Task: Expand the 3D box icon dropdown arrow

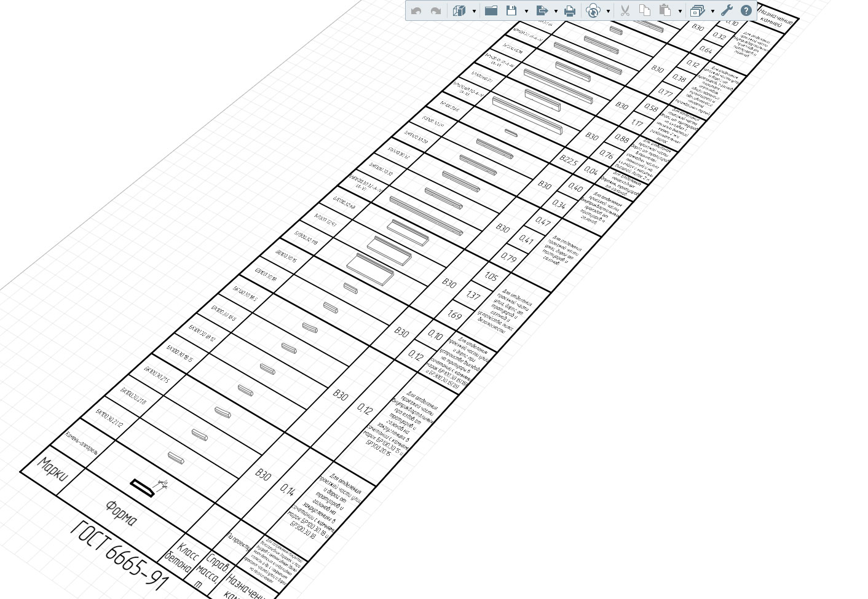Action: [474, 11]
